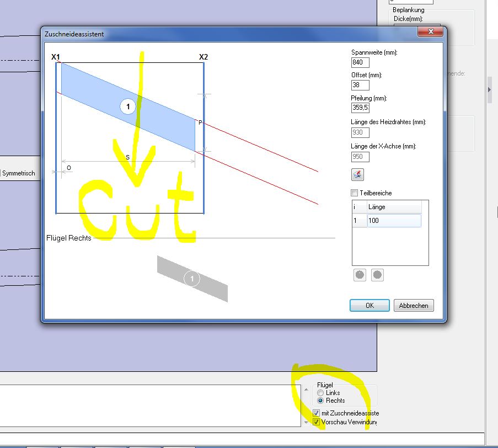Select the Links wing radio button
Screen dimensions: 498x448
(x=320, y=393)
